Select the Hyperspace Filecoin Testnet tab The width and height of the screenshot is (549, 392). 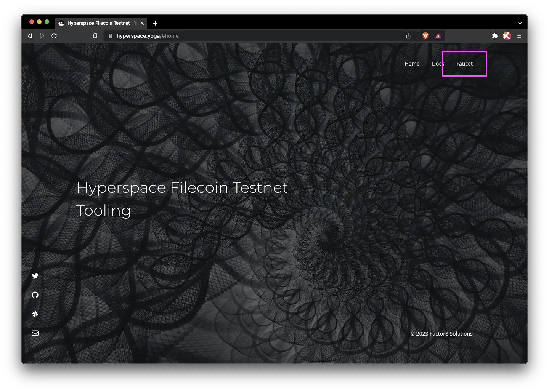[x=101, y=23]
